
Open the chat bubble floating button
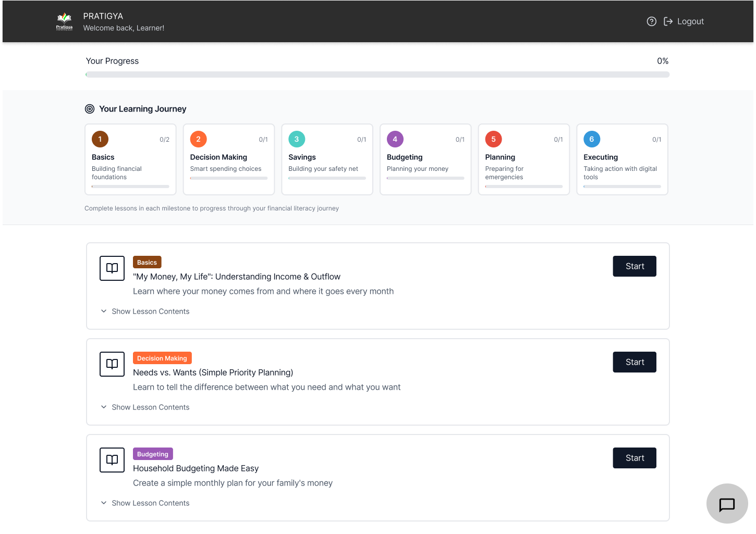727,504
